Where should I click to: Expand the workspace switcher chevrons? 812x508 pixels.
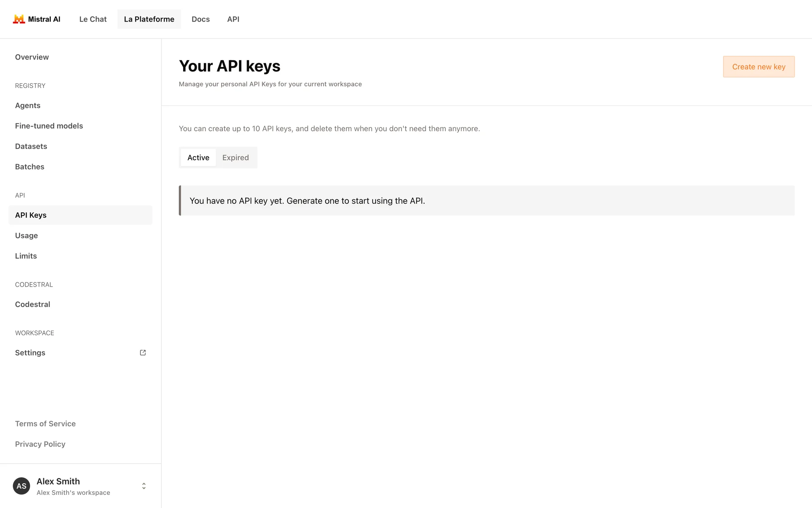(x=144, y=486)
